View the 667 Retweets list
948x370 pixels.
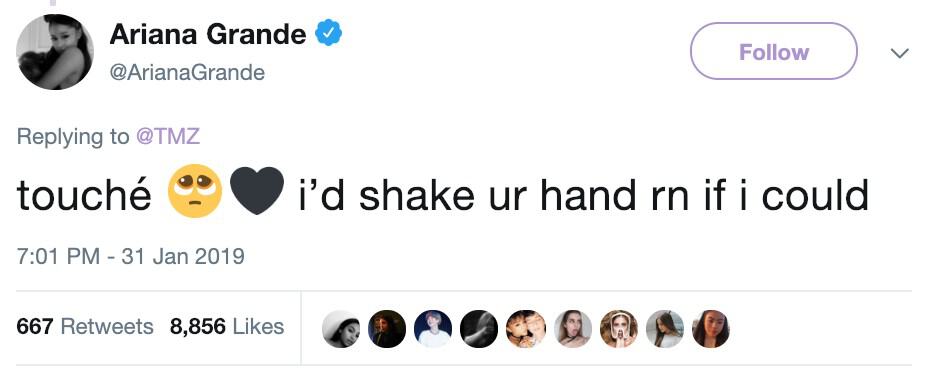tap(85, 326)
